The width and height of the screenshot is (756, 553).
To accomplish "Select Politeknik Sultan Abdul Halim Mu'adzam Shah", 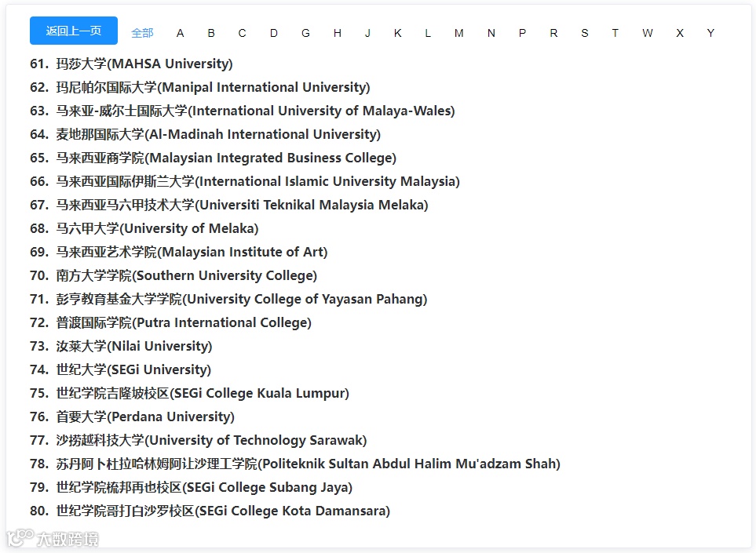I will [x=295, y=464].
